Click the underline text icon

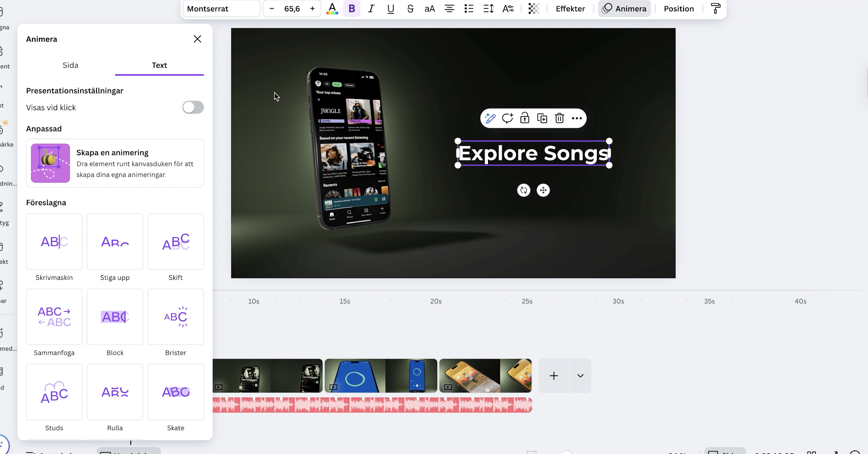(x=391, y=9)
